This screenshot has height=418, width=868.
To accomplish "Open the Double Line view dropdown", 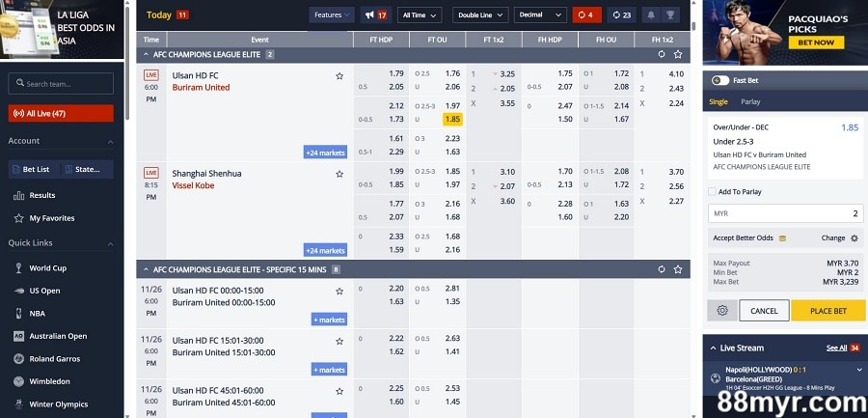I will point(480,15).
